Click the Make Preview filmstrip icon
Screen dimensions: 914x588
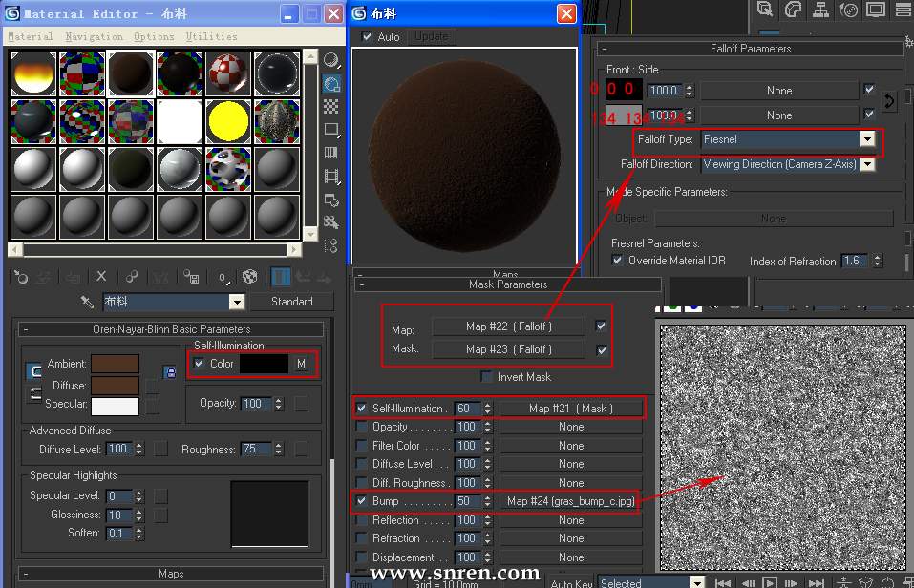tap(331, 176)
